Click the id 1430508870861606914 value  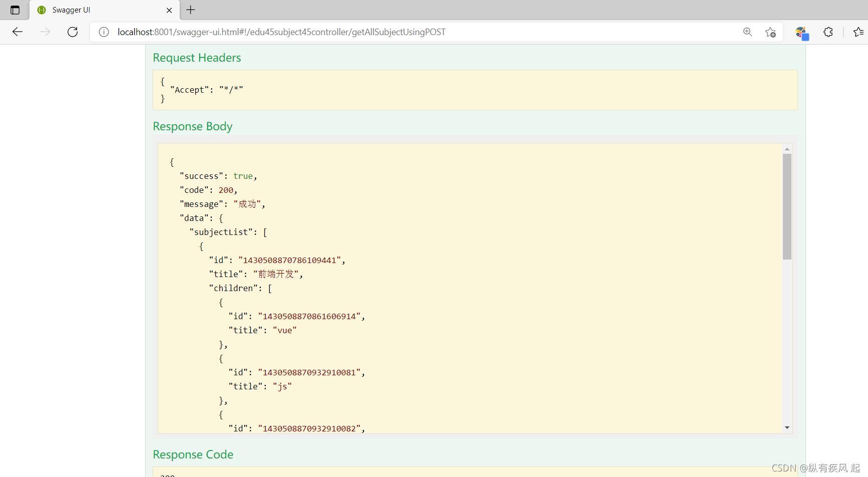pyautogui.click(x=309, y=316)
